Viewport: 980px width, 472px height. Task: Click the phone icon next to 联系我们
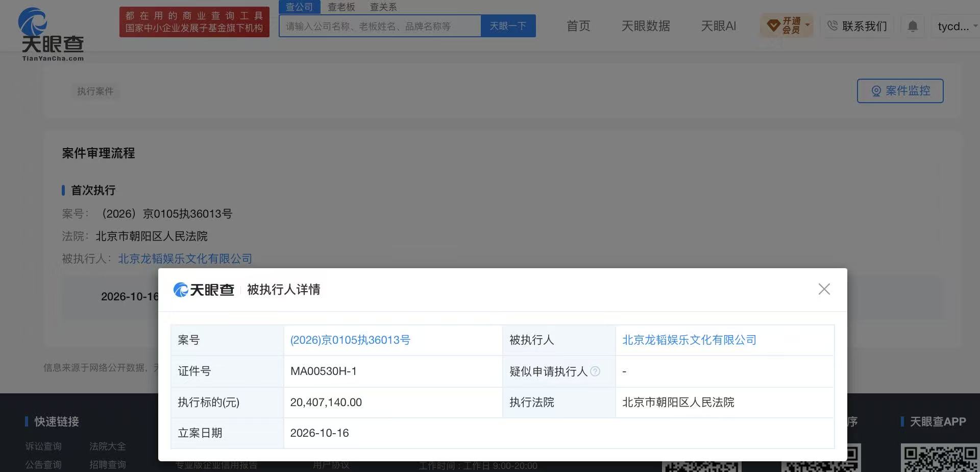[832, 26]
